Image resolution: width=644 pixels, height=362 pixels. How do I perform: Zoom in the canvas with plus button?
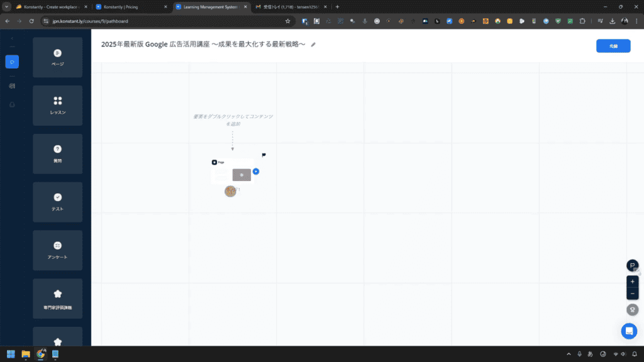633,282
